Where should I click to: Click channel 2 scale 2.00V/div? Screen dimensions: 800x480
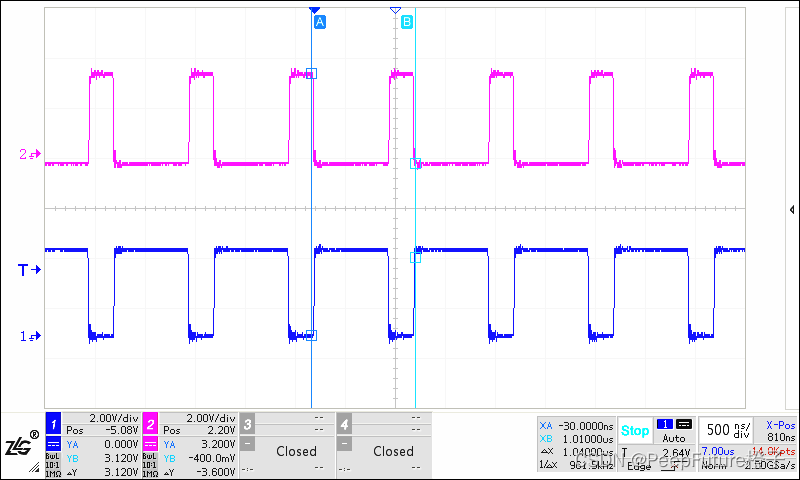pyautogui.click(x=211, y=418)
